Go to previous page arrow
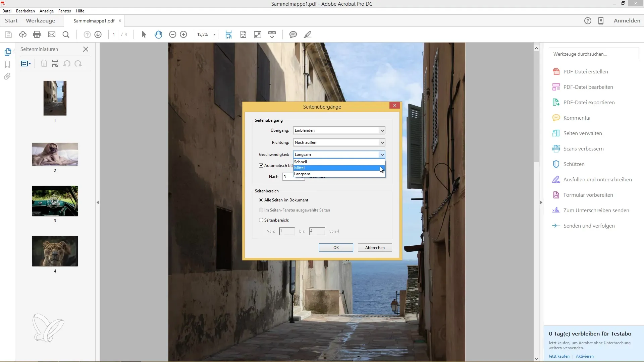 coord(87,35)
